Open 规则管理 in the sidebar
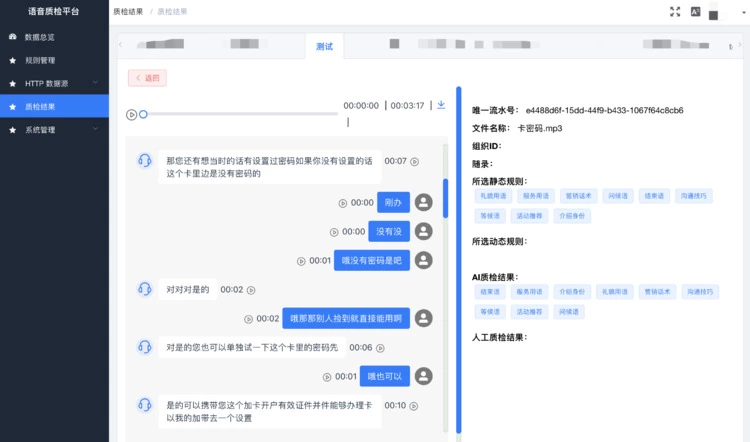Image resolution: width=750 pixels, height=442 pixels. click(40, 60)
